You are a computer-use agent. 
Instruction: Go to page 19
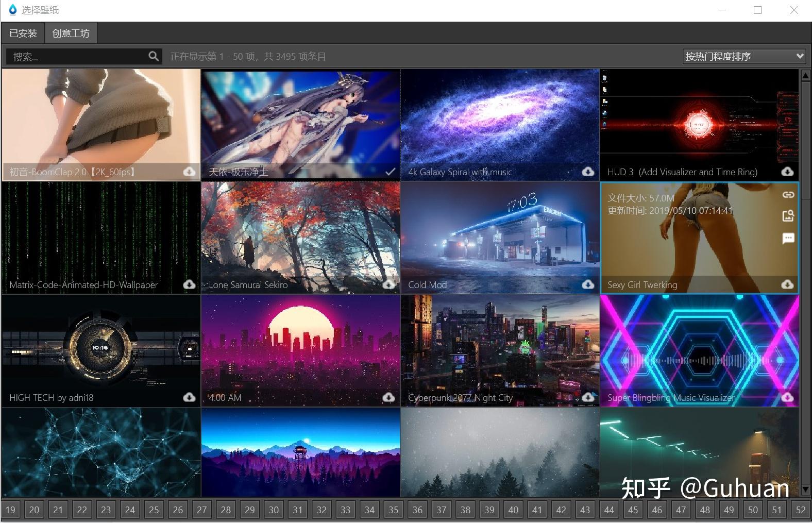tap(10, 510)
